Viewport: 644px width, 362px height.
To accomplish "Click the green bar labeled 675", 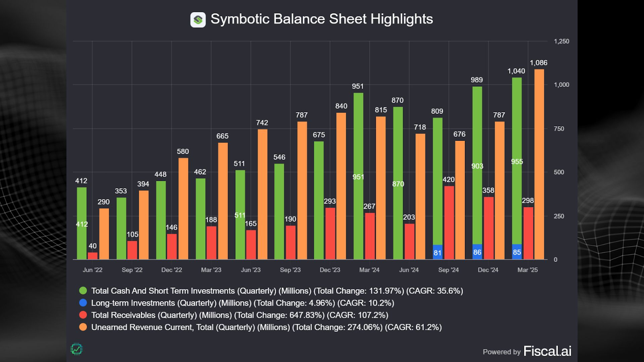I will coord(319,200).
